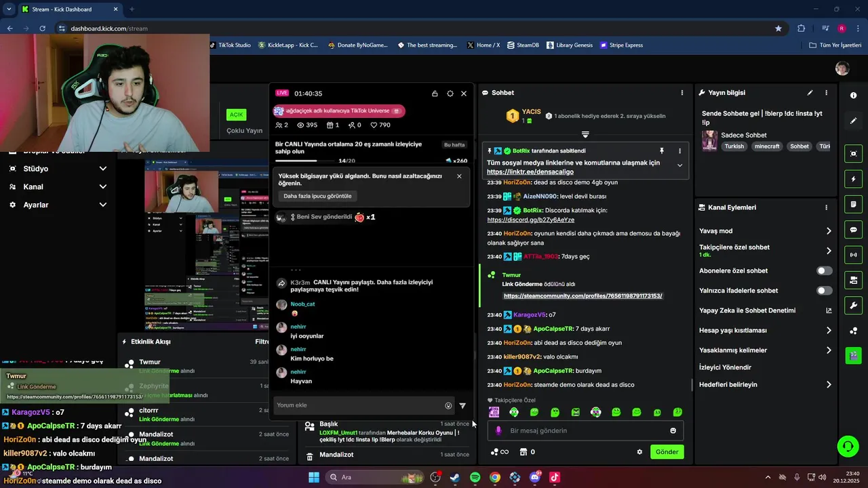Expand Hedefleri belirleyin
Viewport: 868px width, 488px height.
click(x=828, y=385)
